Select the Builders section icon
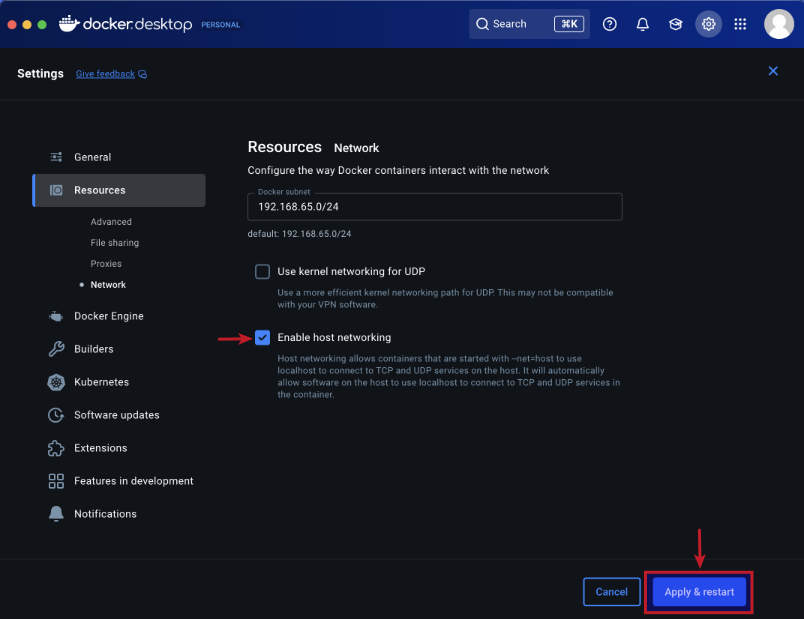Screen dimensions: 804x619 [56, 349]
